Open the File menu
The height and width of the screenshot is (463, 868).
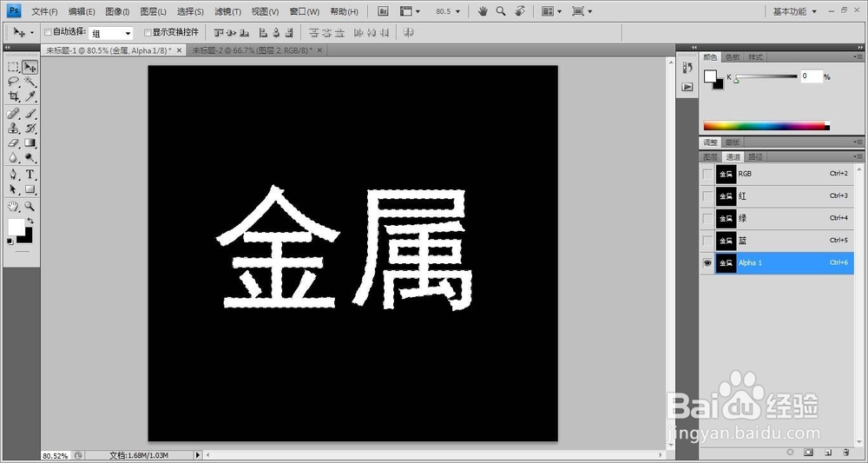45,11
